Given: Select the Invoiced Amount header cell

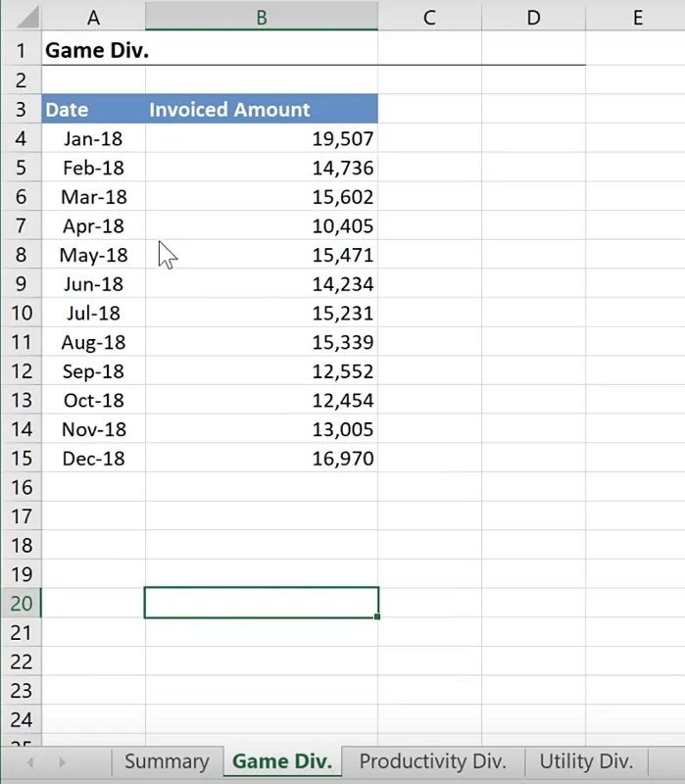Looking at the screenshot, I should pos(261,109).
